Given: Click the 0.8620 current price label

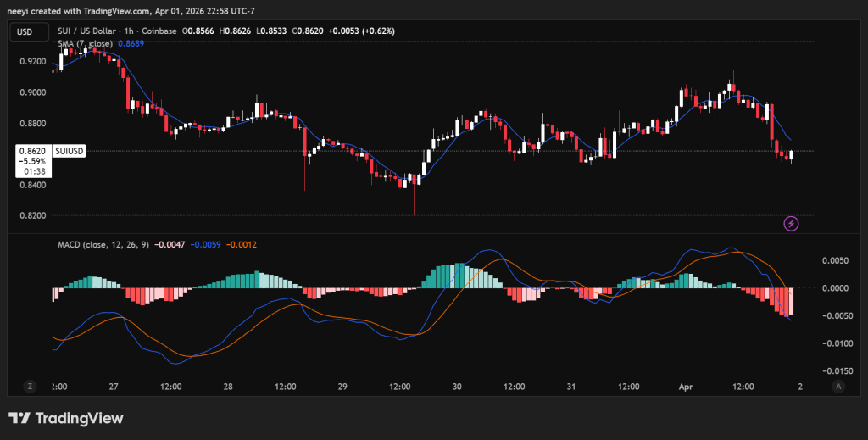Looking at the screenshot, I should (x=31, y=149).
